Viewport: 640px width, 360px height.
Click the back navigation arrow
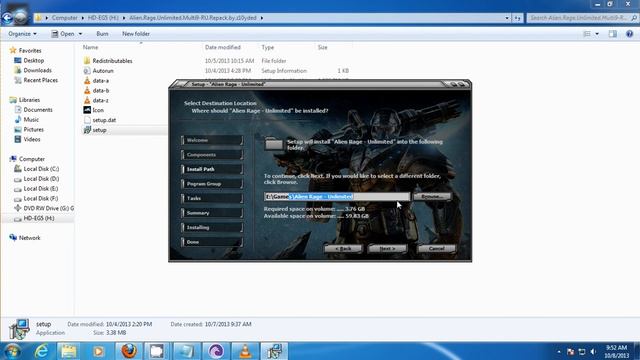[x=7, y=18]
